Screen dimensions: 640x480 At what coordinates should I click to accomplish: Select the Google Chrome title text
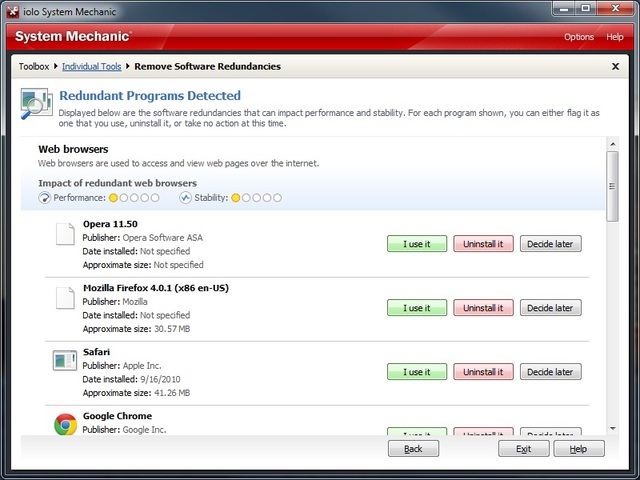click(118, 416)
